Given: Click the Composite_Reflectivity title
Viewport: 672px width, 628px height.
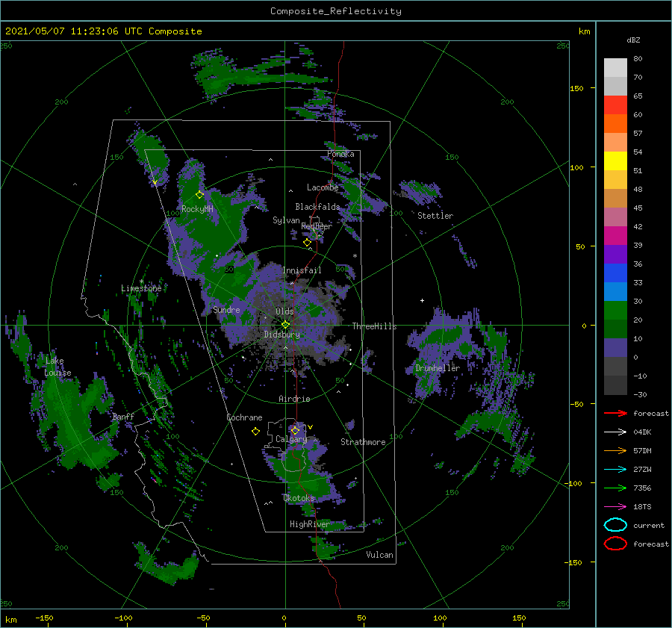Looking at the screenshot, I should [335, 11].
